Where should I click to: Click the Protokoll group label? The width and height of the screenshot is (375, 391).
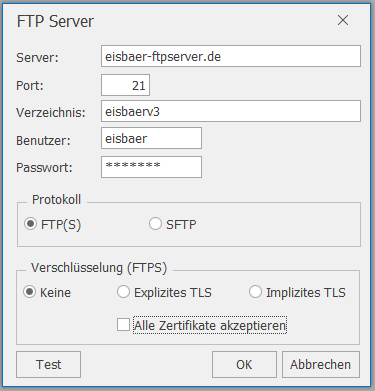point(56,200)
